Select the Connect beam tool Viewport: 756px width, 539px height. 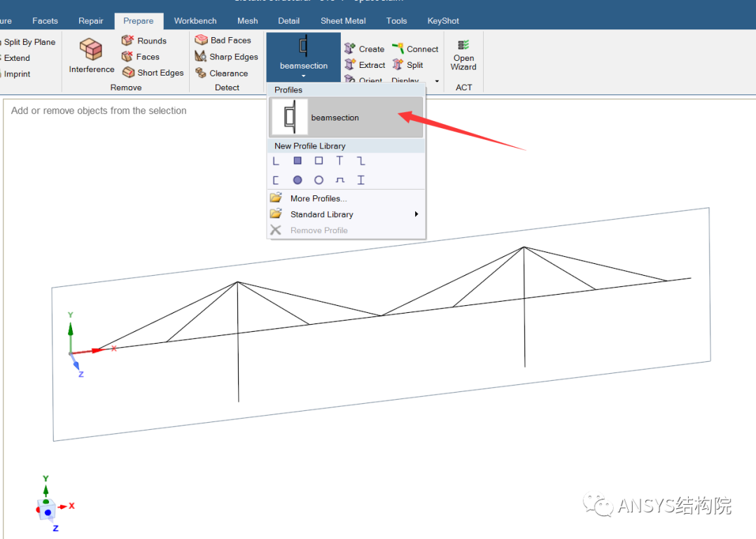tap(415, 49)
